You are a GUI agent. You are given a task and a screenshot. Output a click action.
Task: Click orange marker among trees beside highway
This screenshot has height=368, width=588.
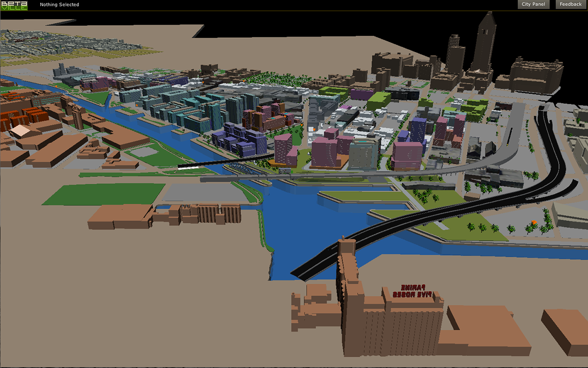pos(533,224)
